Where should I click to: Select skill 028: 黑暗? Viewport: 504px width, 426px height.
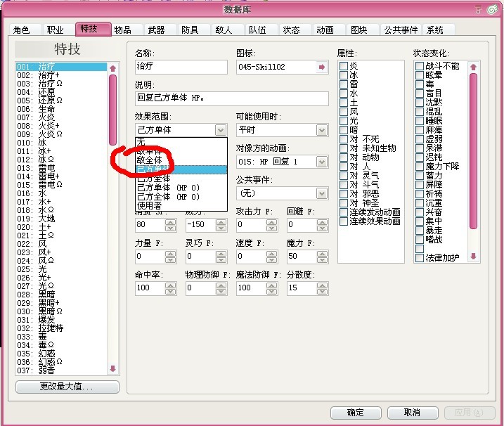pyautogui.click(x=61, y=295)
